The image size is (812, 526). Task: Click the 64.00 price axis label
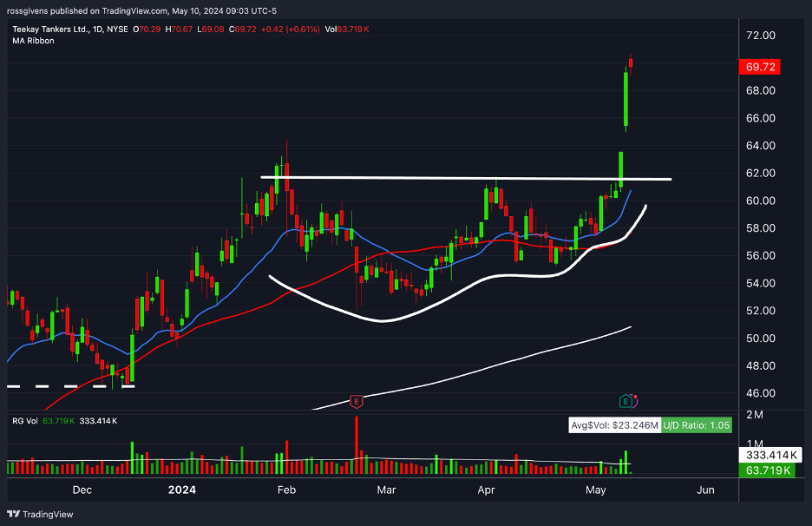pyautogui.click(x=760, y=145)
